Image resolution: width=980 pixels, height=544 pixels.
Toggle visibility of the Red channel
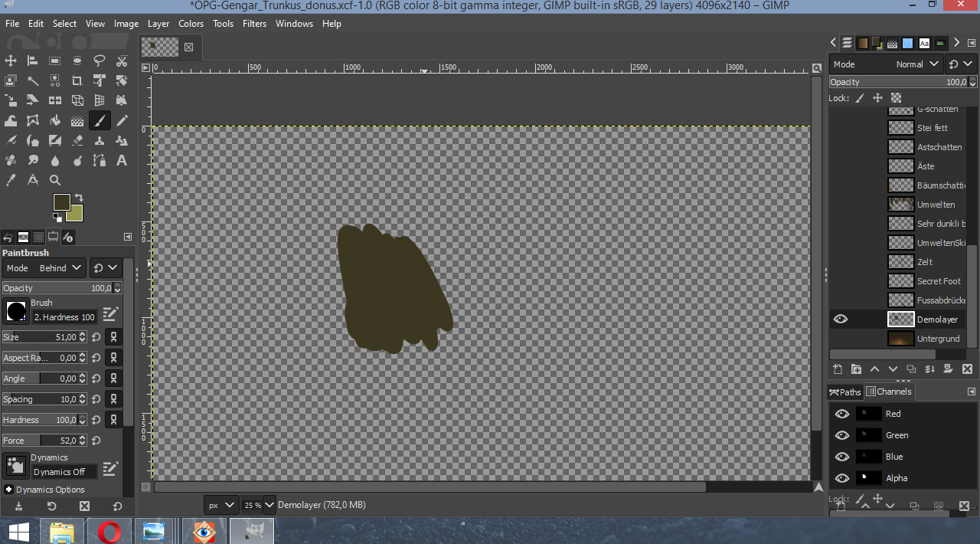tap(842, 414)
